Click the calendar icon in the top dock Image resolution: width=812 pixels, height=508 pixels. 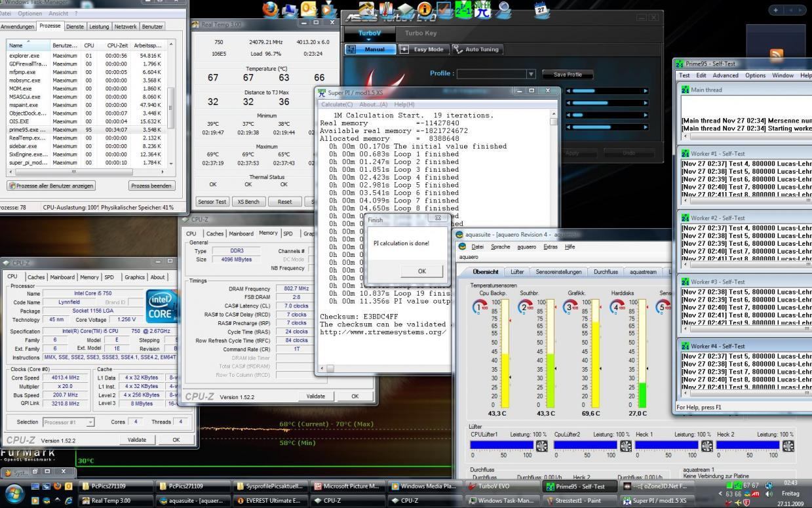[542, 10]
